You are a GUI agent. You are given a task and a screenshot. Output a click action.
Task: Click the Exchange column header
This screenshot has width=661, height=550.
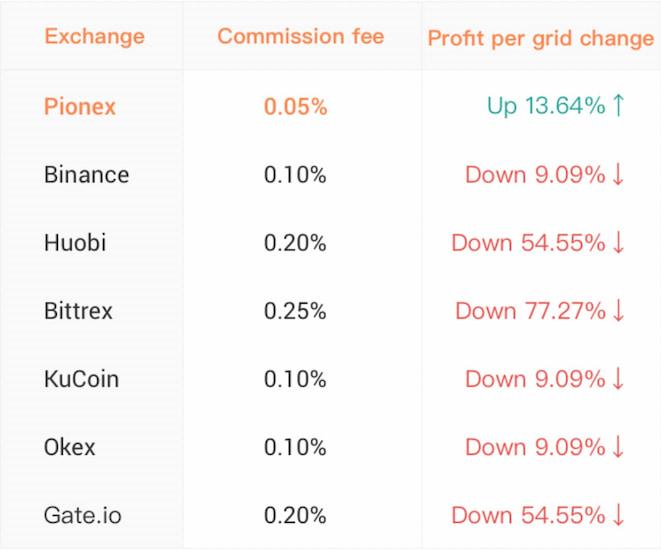[x=94, y=37]
